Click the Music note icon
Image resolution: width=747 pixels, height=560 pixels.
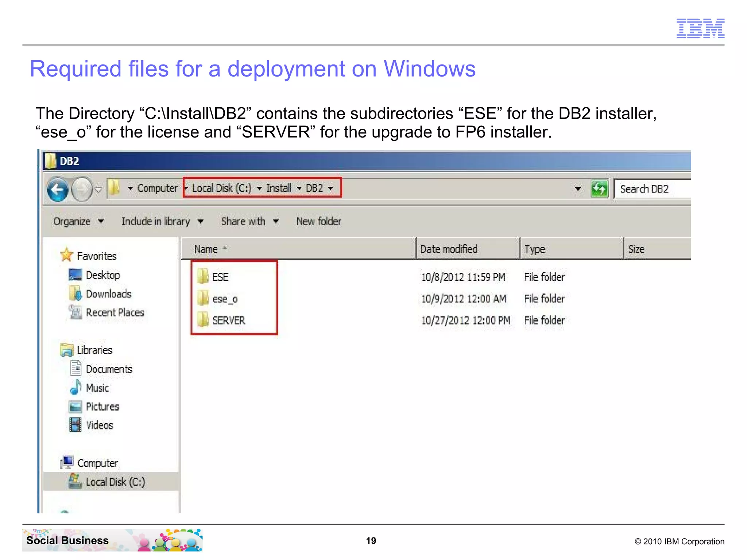click(x=76, y=387)
